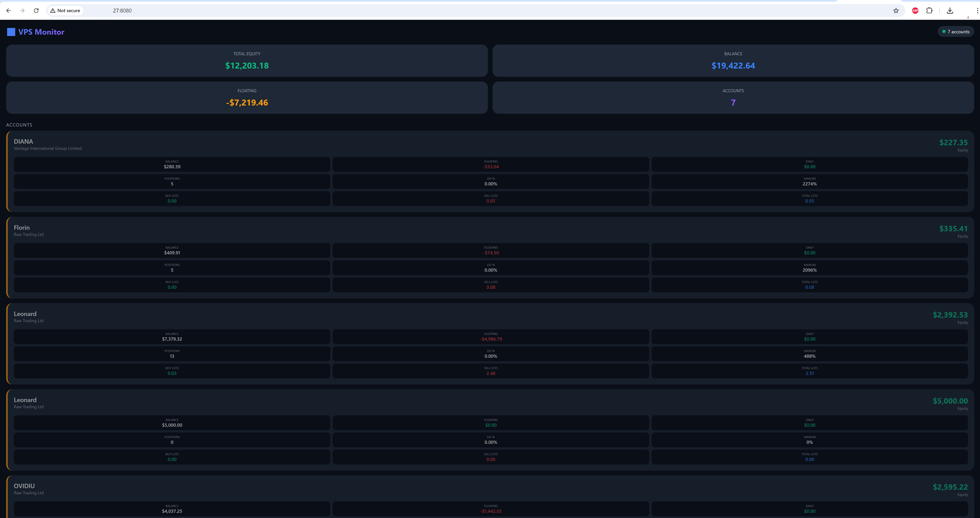
Task: Click the 7 accounts status badge
Action: (956, 32)
